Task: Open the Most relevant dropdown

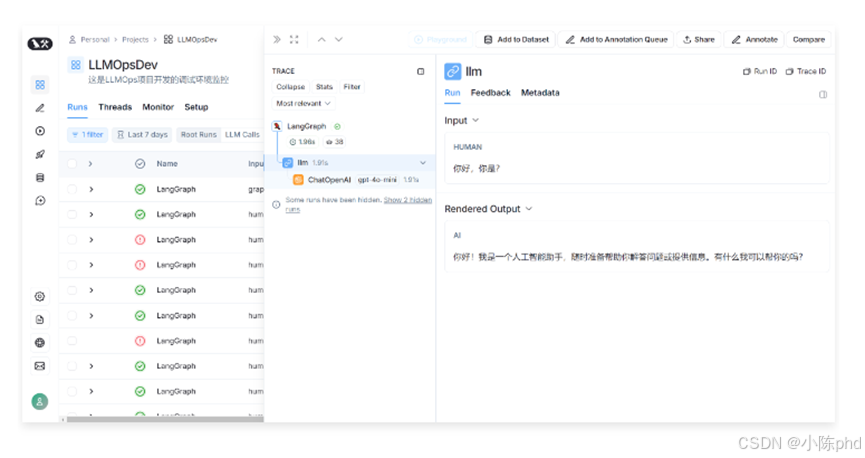Action: [x=303, y=103]
